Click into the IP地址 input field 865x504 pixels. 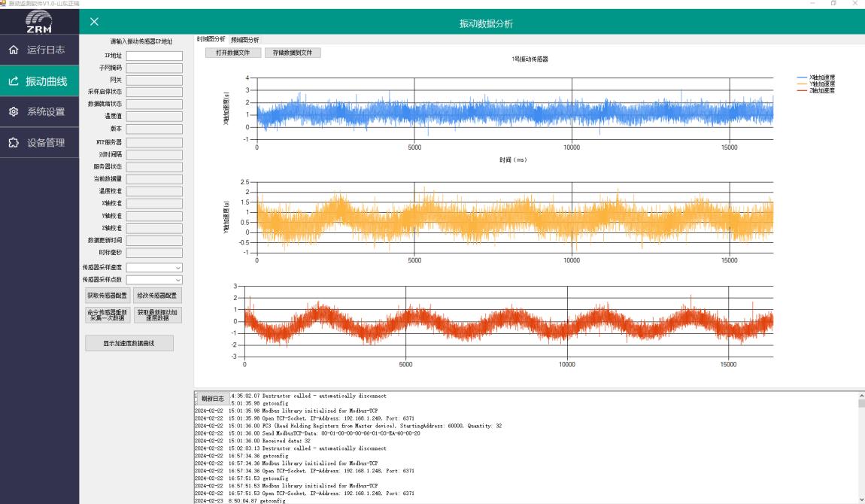[x=154, y=56]
